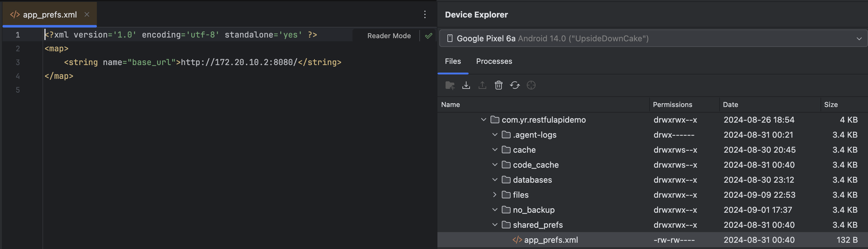Collapse the cache folder chevron
Viewport: 868px width, 249px height.
point(495,150)
